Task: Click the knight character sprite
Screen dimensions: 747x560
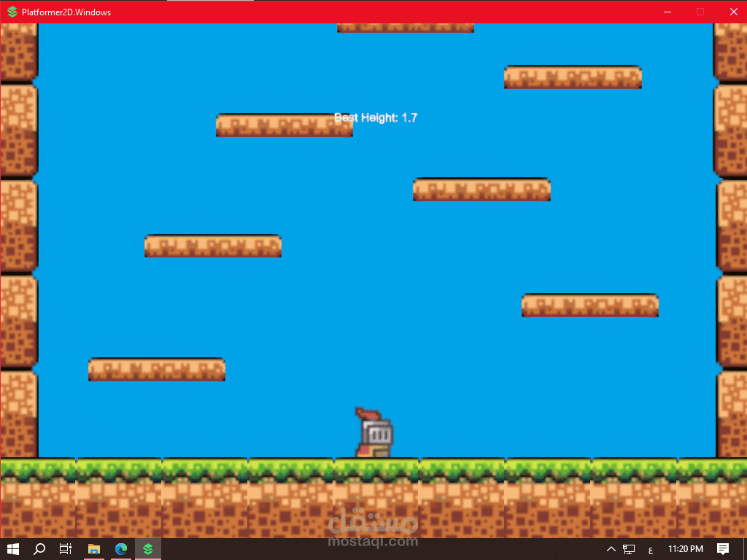Action: click(x=374, y=433)
